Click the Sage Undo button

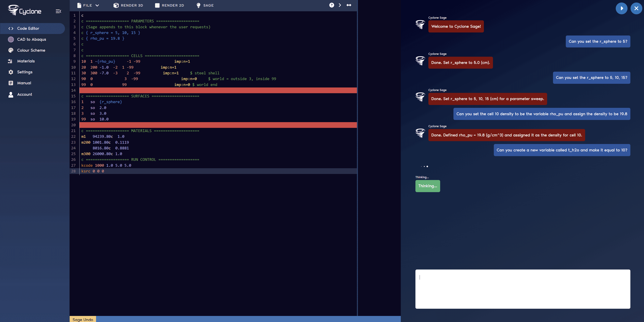pos(83,319)
